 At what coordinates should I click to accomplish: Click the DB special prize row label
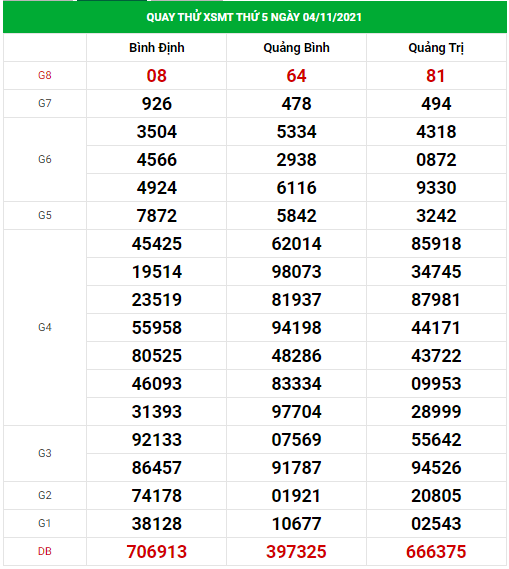point(45,552)
